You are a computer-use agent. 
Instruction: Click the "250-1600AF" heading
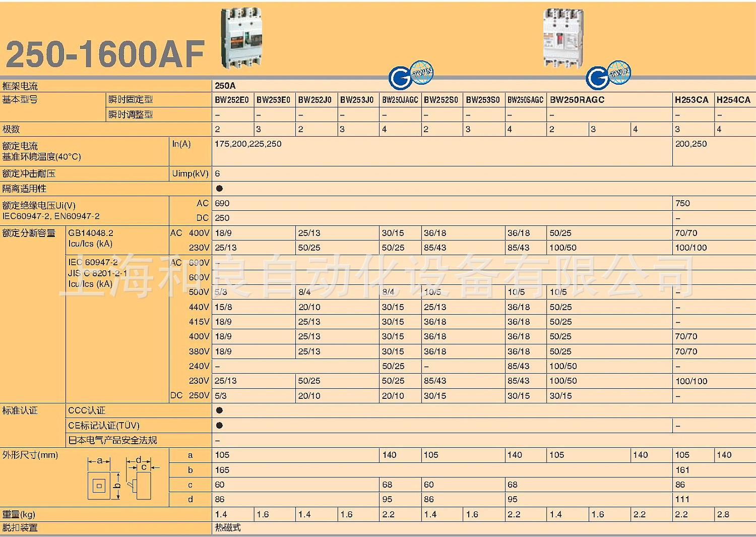tap(105, 54)
